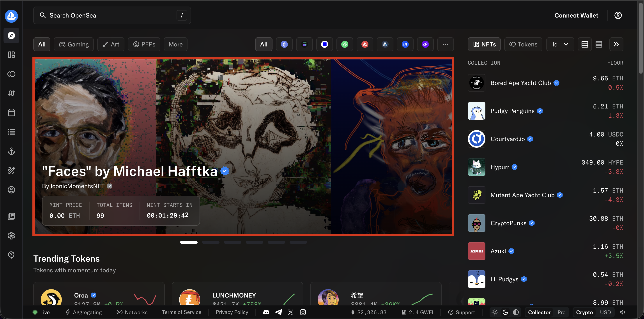The width and height of the screenshot is (644, 319).
Task: Select the PFPs category tab
Action: point(144,44)
